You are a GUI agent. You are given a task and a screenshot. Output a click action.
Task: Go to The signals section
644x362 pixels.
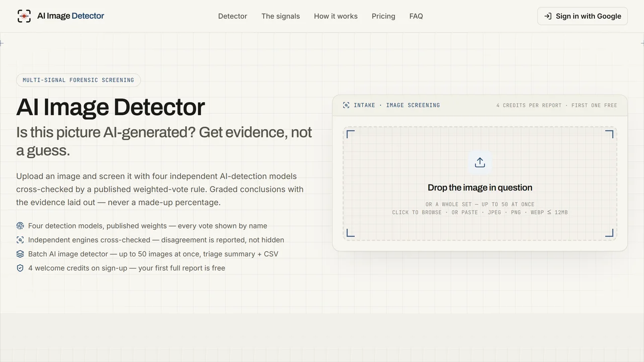(x=281, y=16)
